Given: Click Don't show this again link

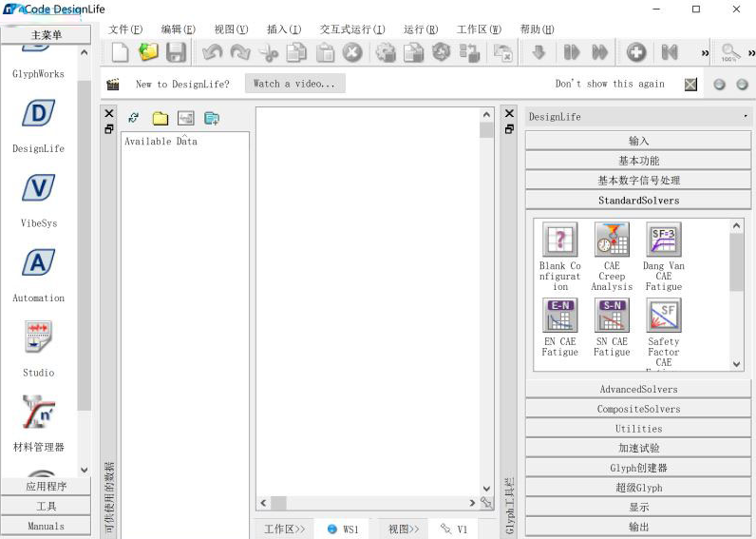Looking at the screenshot, I should 610,84.
